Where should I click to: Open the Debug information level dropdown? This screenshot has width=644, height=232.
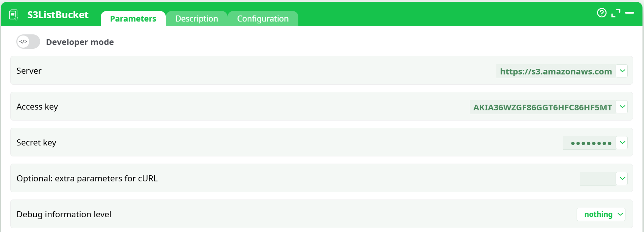[x=620, y=214]
